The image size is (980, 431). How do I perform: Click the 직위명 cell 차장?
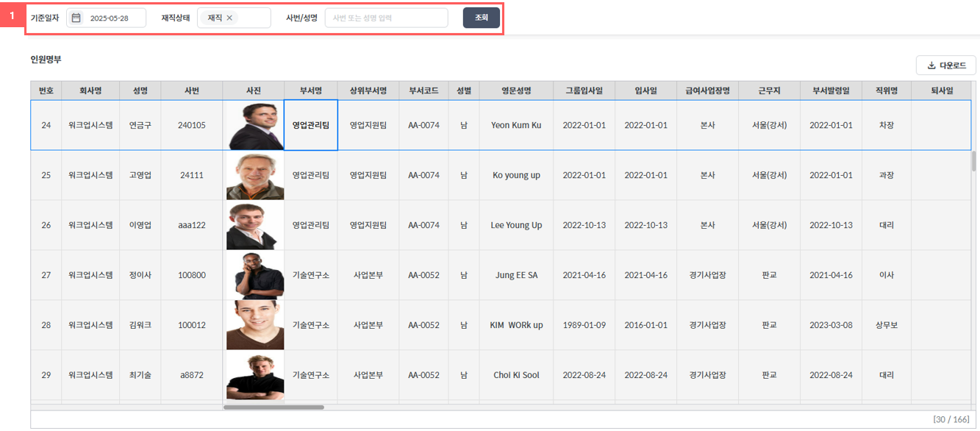tap(887, 125)
